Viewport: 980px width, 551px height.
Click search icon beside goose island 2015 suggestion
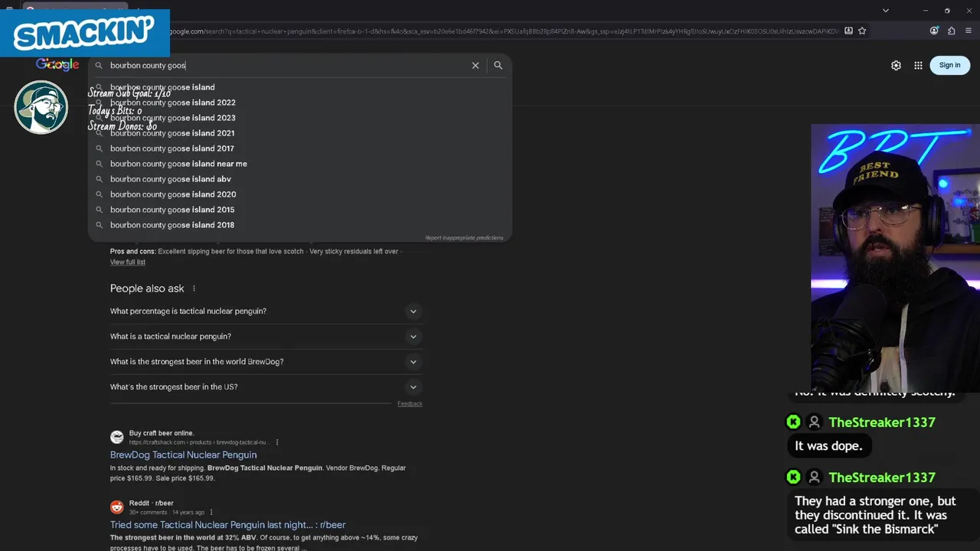coord(99,210)
